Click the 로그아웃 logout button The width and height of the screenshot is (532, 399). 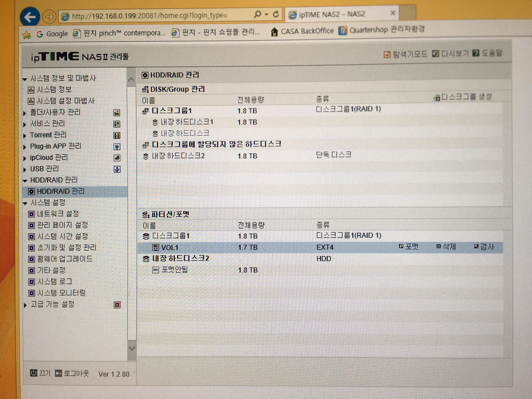72,373
